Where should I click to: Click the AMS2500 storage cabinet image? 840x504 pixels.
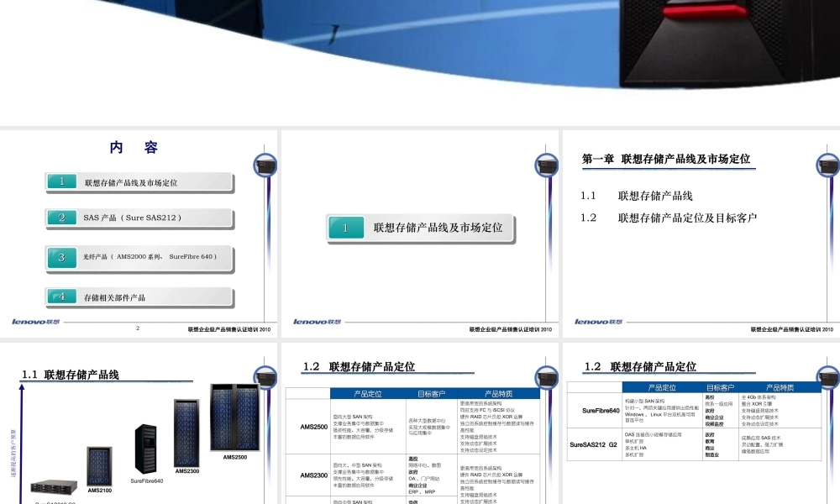(x=235, y=417)
